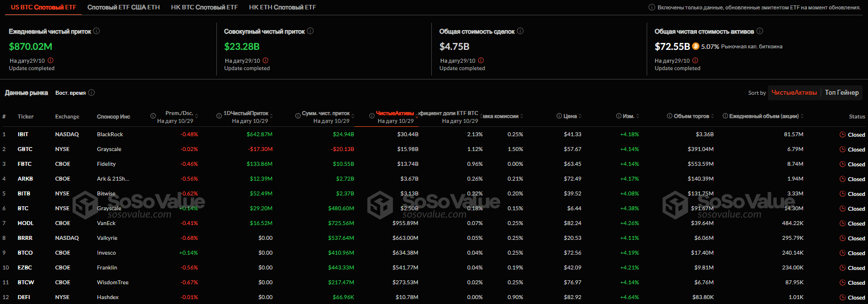Click clock status icon in FBTC row

pyautogui.click(x=842, y=164)
